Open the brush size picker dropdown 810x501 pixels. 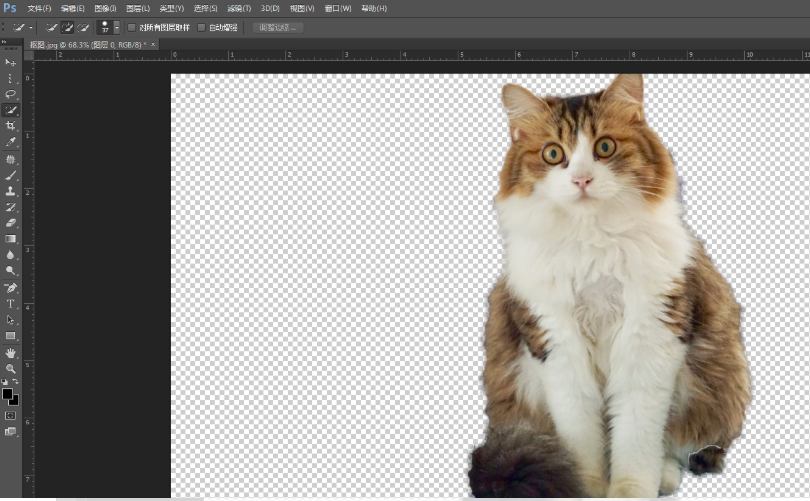[116, 27]
